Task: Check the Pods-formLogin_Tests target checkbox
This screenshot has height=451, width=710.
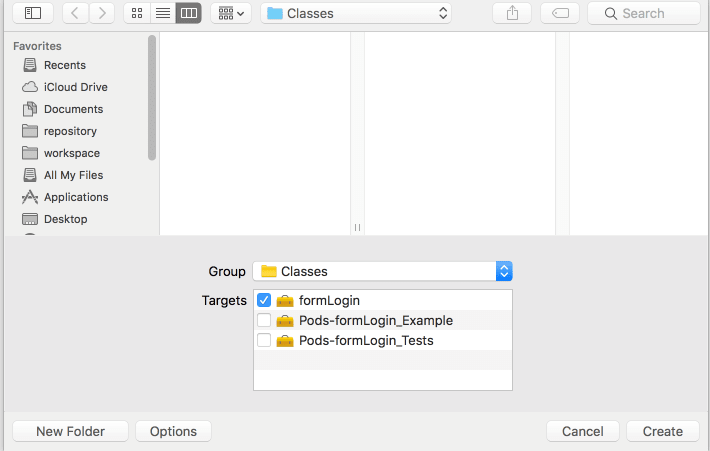Action: click(x=264, y=340)
